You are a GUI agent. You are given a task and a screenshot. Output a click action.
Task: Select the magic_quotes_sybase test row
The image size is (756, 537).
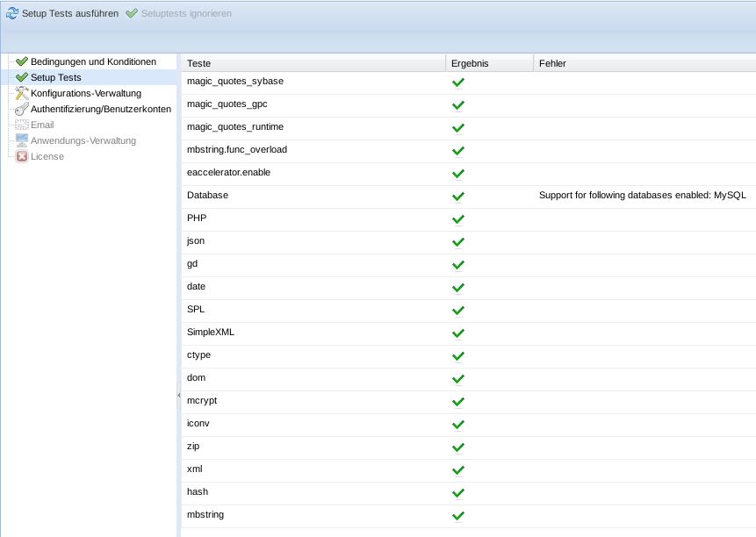(469, 82)
